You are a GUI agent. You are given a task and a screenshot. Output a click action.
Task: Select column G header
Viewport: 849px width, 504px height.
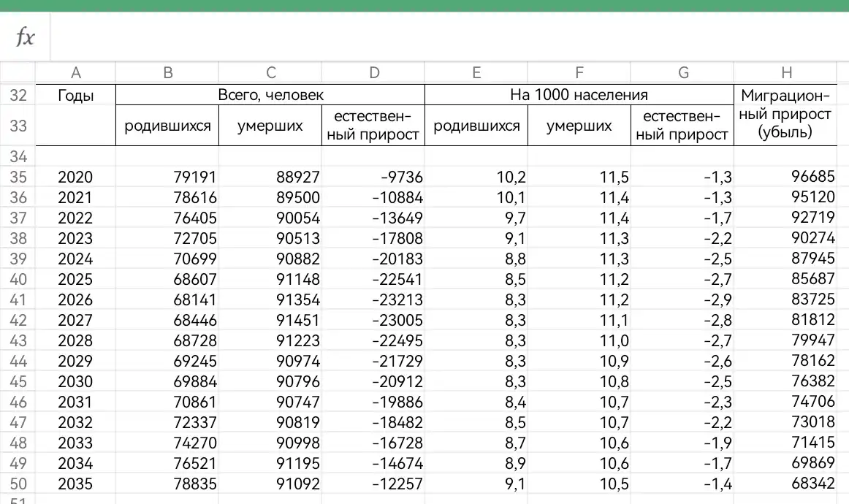[x=682, y=72]
